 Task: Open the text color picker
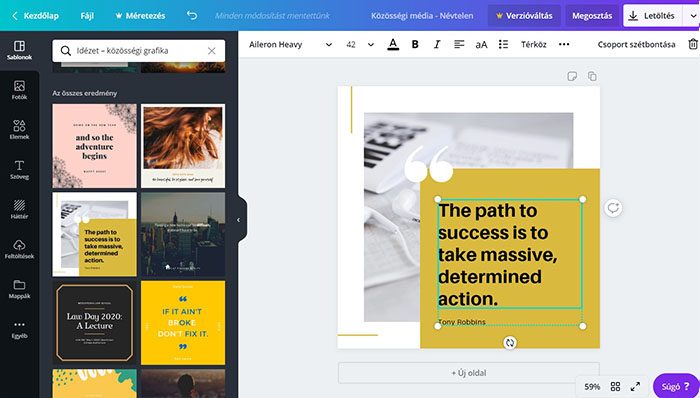coord(393,44)
